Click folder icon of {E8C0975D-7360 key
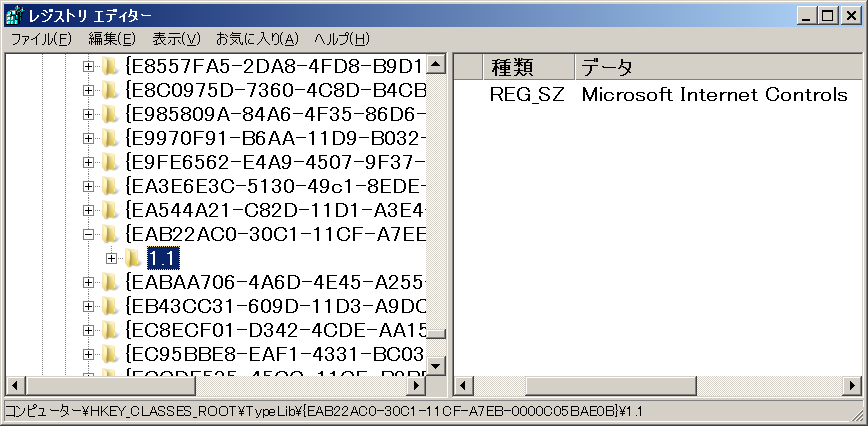The width and height of the screenshot is (868, 426). pos(110,91)
